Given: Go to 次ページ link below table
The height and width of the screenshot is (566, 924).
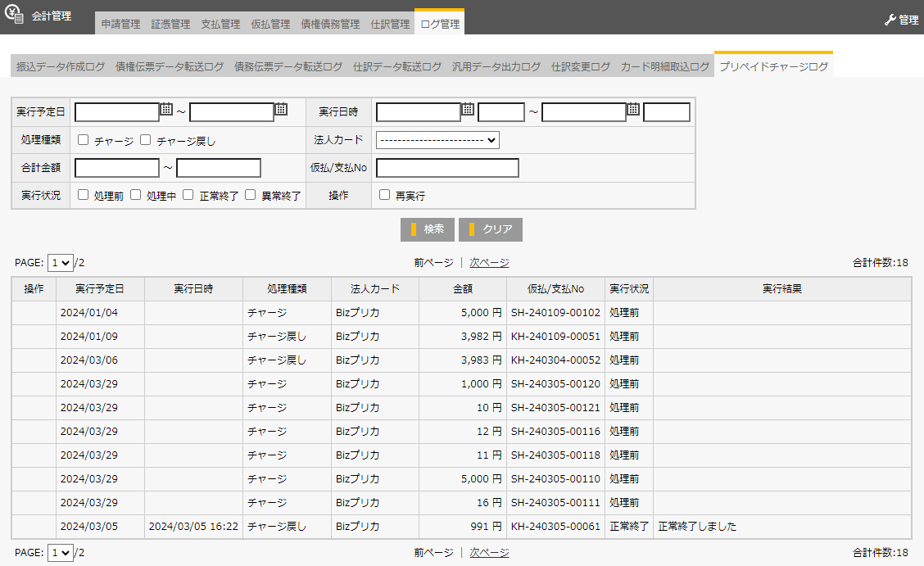Looking at the screenshot, I should click(489, 552).
